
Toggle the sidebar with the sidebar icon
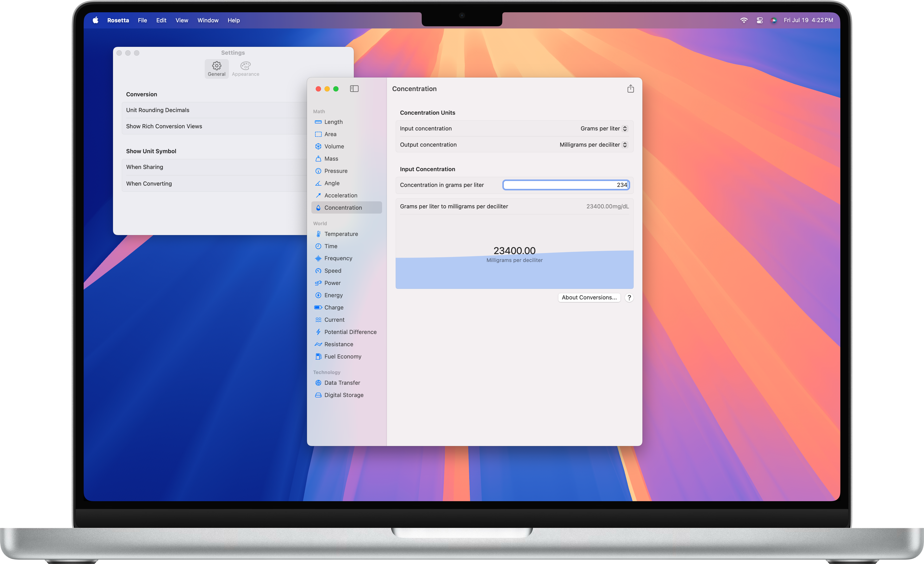coord(354,89)
